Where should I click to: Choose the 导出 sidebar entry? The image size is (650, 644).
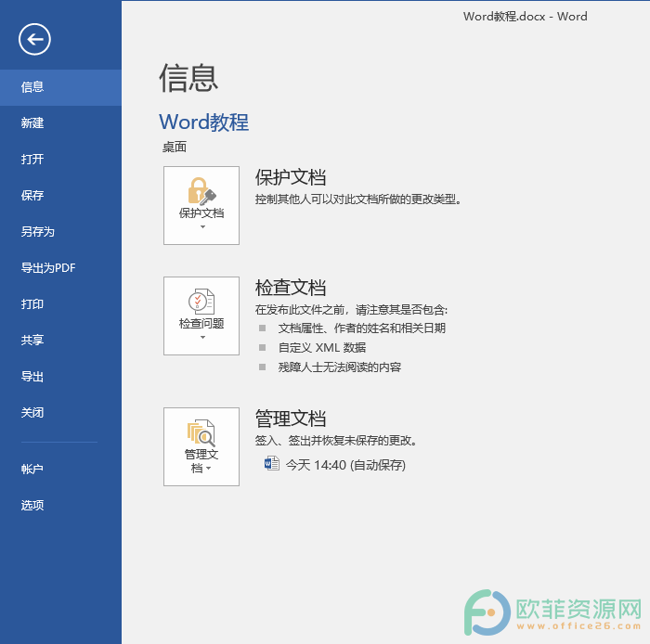61,377
